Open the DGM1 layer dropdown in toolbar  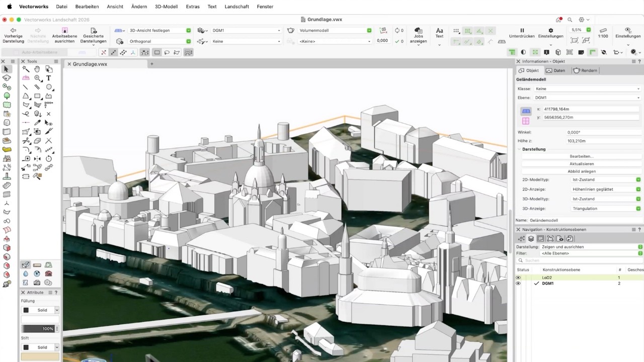click(x=246, y=30)
